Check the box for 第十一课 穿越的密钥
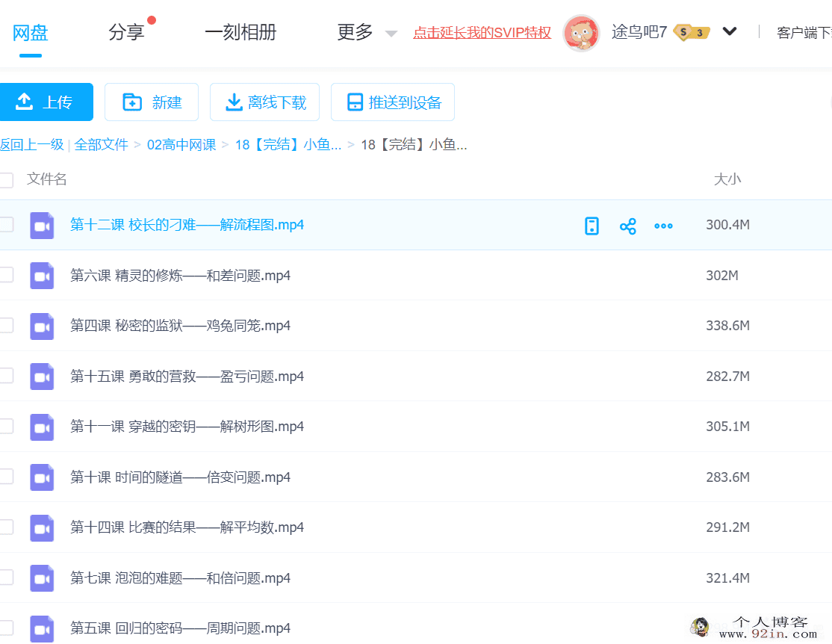Screen dimensions: 832x644 tap(6, 427)
